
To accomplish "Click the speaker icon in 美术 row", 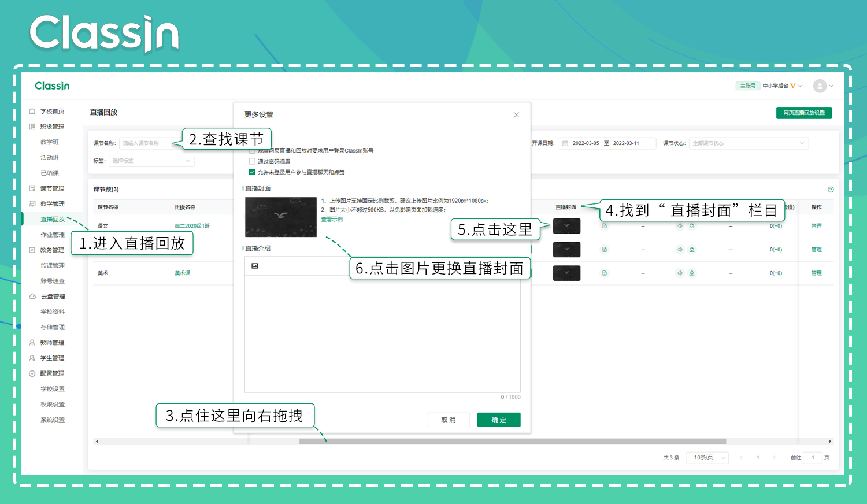I will (680, 273).
